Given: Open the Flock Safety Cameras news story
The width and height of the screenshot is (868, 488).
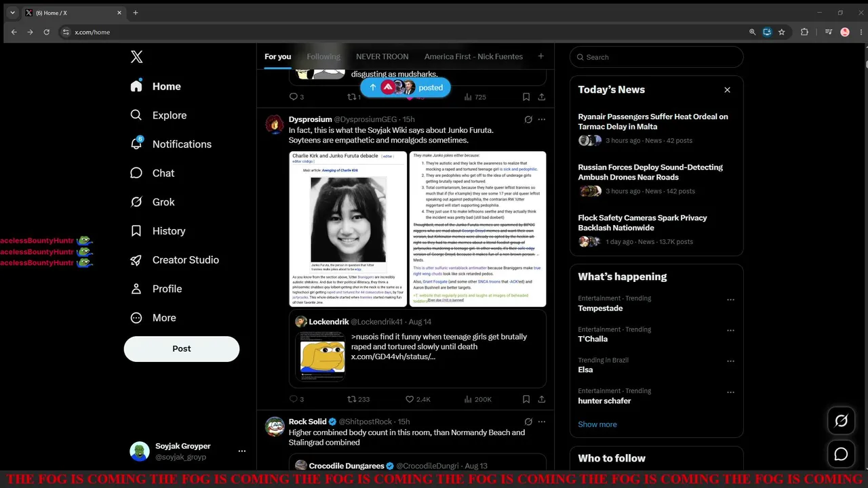Looking at the screenshot, I should point(656,231).
